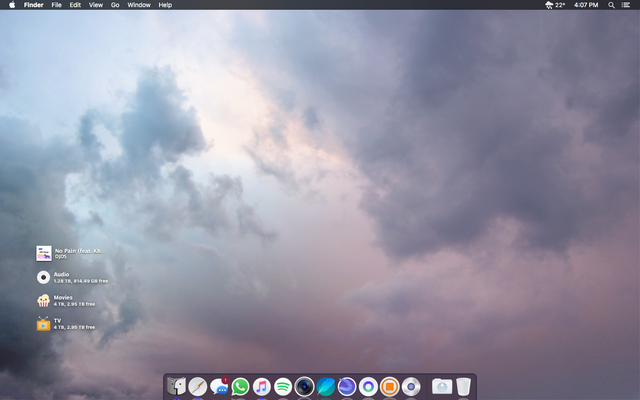This screenshot has height=400, width=640.
Task: Open Finder from the Dock
Action: (176, 386)
